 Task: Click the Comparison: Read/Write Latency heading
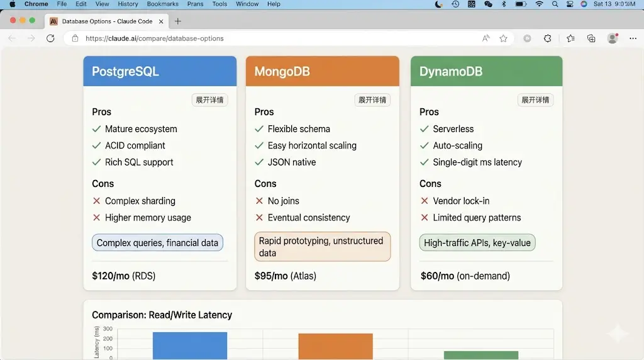click(x=162, y=315)
